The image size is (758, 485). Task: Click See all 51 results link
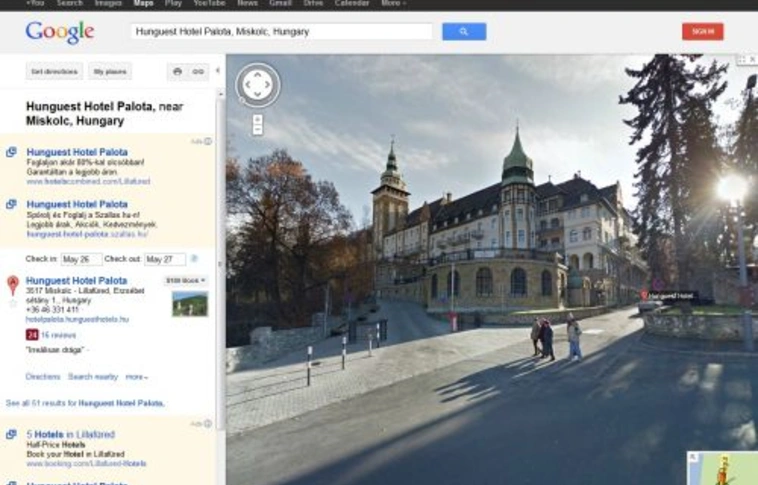pos(85,403)
